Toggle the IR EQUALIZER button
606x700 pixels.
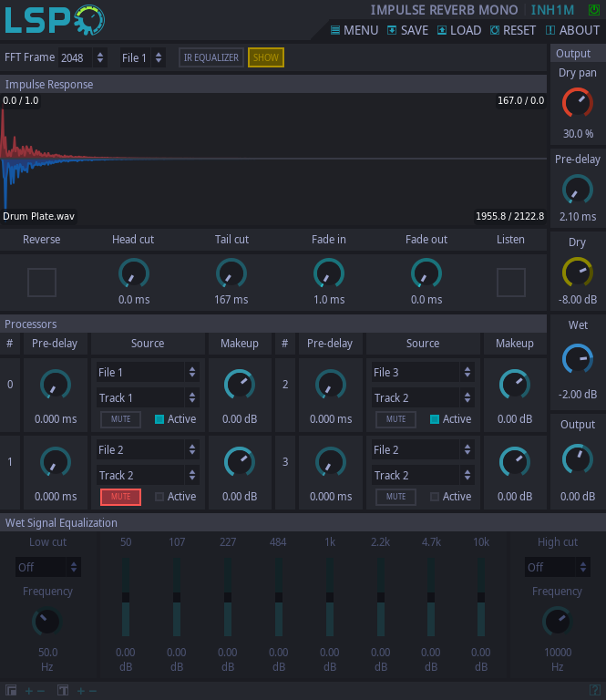pyautogui.click(x=211, y=57)
